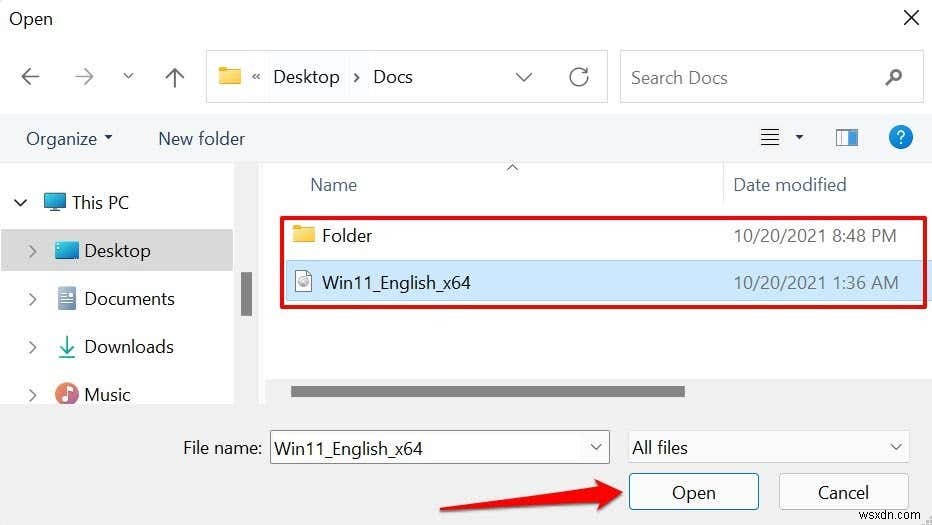Select Music in navigation pane

[107, 394]
